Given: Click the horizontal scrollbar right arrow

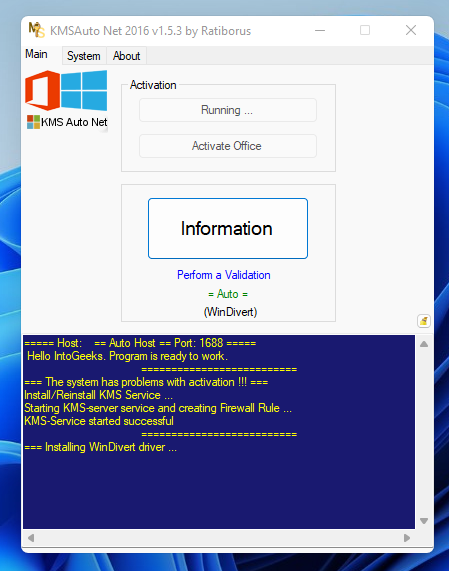Looking at the screenshot, I should [x=407, y=538].
